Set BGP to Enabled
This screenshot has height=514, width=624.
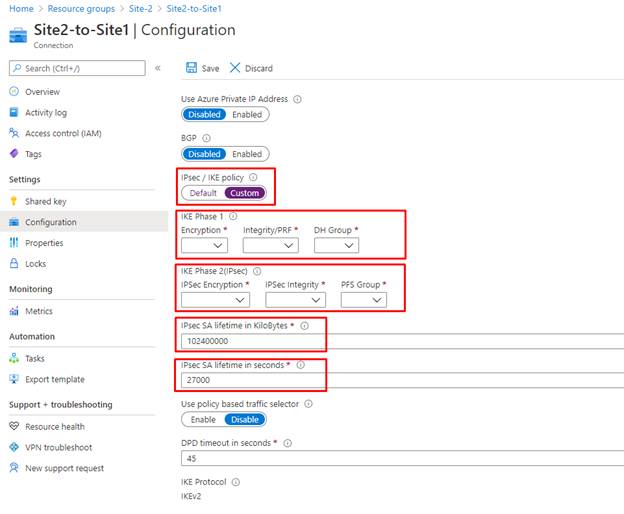[247, 154]
